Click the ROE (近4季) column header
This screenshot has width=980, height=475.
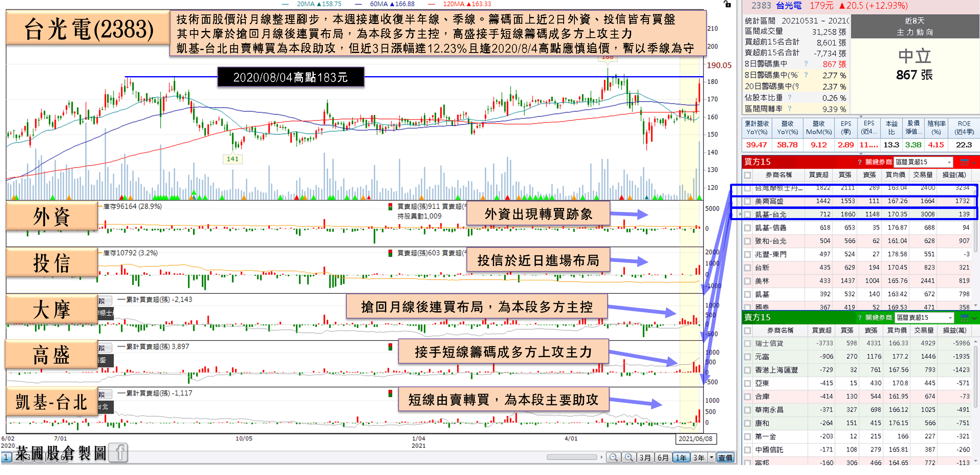[964, 128]
